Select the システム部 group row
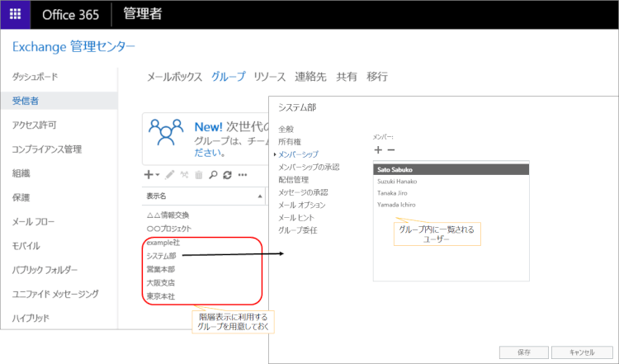619x364 pixels. (161, 256)
